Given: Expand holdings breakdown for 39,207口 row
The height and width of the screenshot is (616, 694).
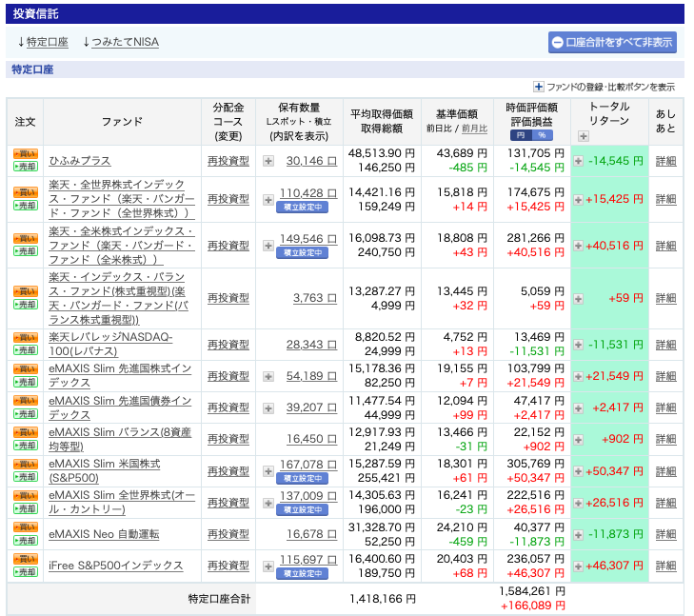Looking at the screenshot, I should [268, 408].
